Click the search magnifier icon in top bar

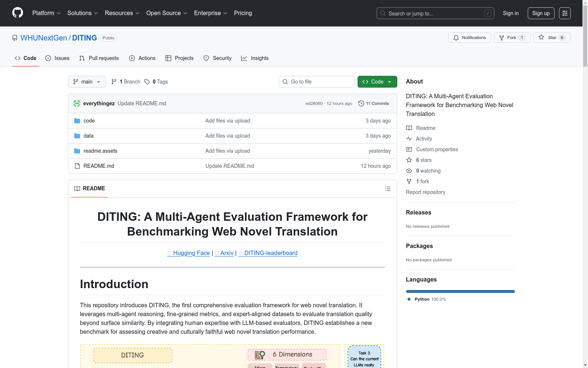click(383, 13)
